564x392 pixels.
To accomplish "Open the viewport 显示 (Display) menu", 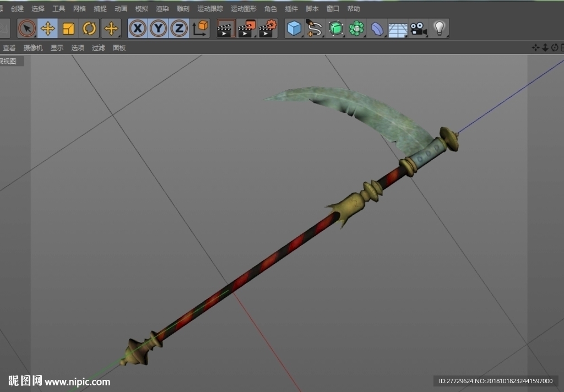I will tap(57, 48).
